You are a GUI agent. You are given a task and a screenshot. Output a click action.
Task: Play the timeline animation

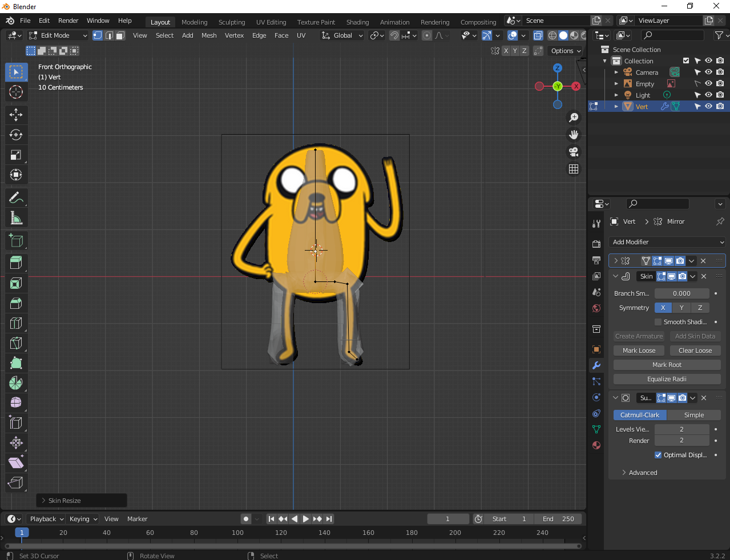point(306,519)
